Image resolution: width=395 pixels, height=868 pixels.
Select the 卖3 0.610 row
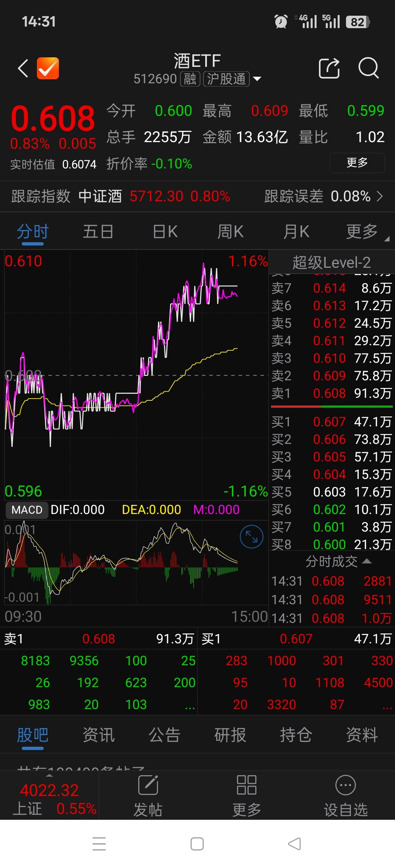coord(332,358)
